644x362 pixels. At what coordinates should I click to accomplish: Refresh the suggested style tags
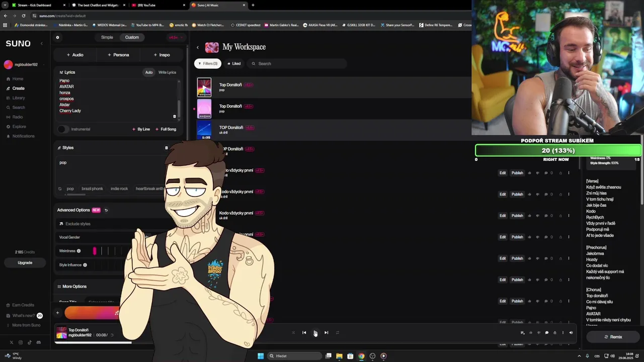click(x=60, y=189)
